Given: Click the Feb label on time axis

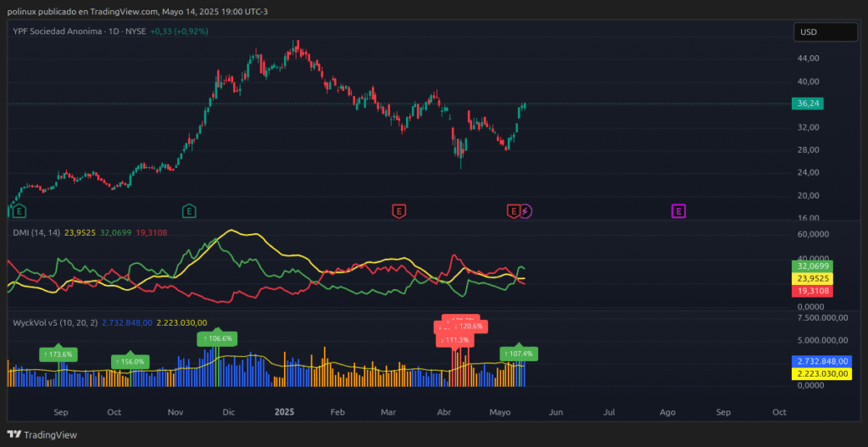Looking at the screenshot, I should (x=337, y=412).
